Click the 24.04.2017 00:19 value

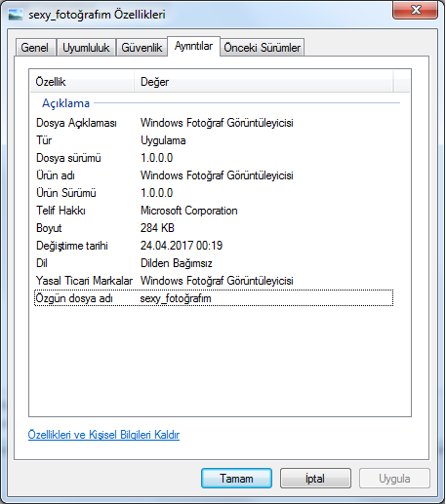pyautogui.click(x=182, y=246)
